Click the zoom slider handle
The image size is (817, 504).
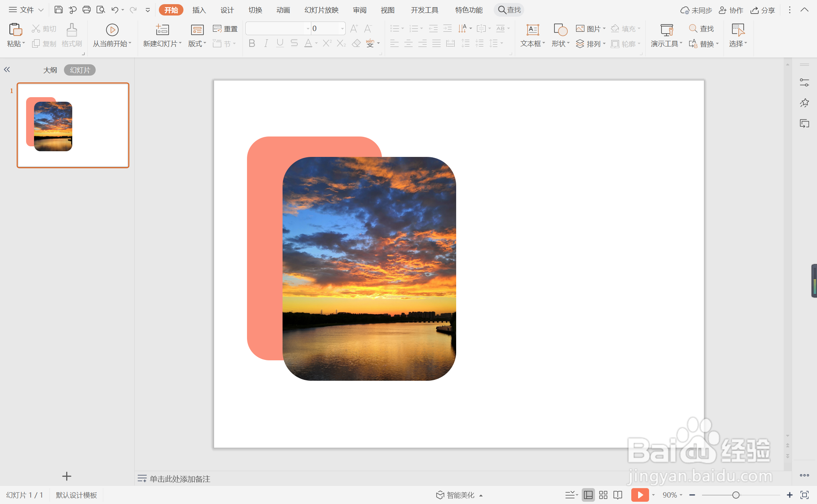[x=736, y=495]
